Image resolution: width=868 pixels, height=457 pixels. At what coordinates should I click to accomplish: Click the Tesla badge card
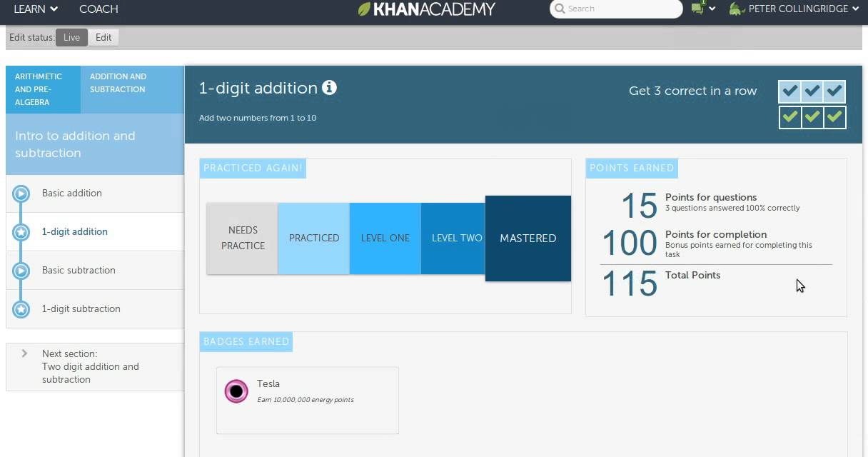[x=308, y=401]
